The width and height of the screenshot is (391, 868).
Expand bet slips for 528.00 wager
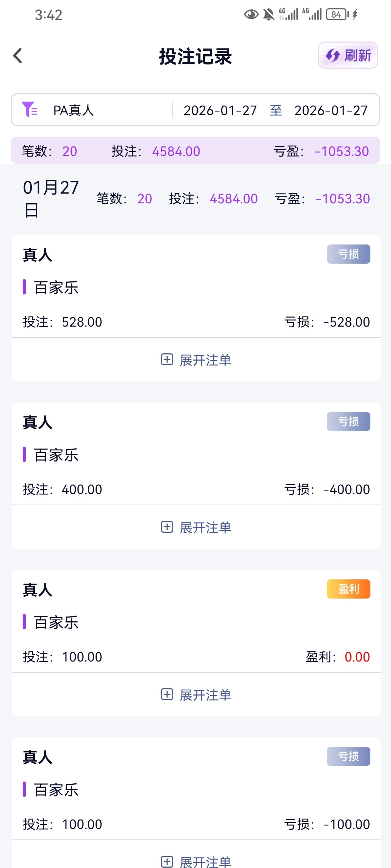point(205,360)
